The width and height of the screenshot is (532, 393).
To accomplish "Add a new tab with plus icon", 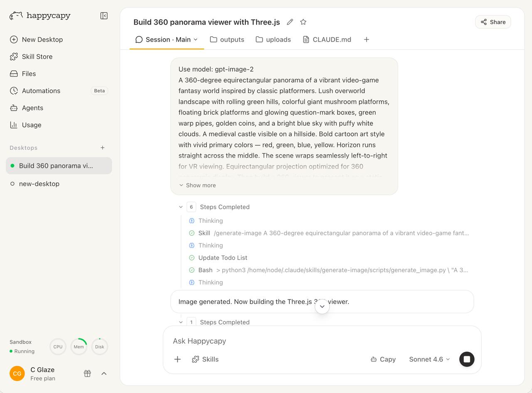I will 366,40.
